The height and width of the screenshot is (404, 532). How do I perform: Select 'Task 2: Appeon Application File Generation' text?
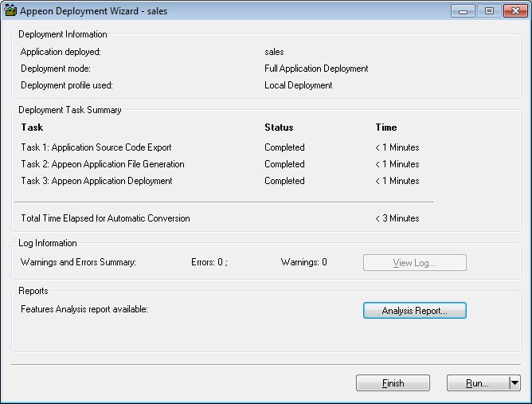[x=103, y=164]
